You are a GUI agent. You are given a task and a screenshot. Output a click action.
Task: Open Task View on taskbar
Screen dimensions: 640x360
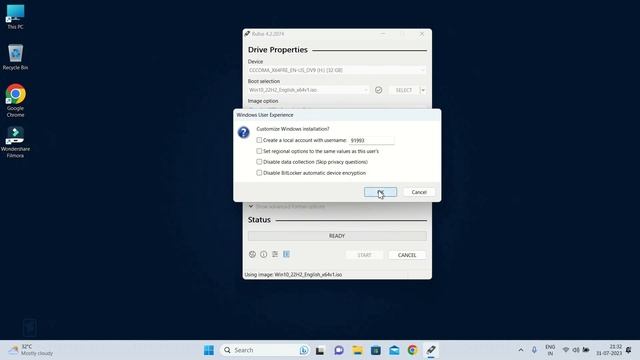click(x=320, y=350)
